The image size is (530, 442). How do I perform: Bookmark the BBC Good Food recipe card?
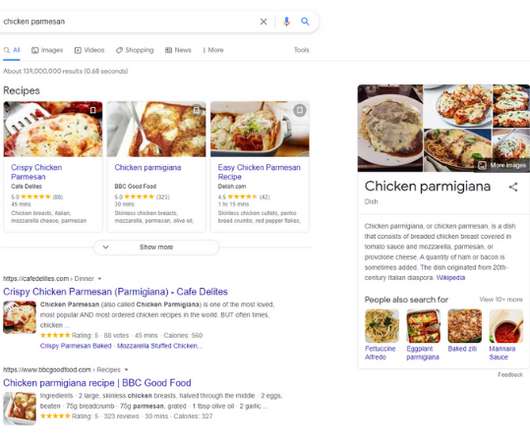tap(196, 110)
